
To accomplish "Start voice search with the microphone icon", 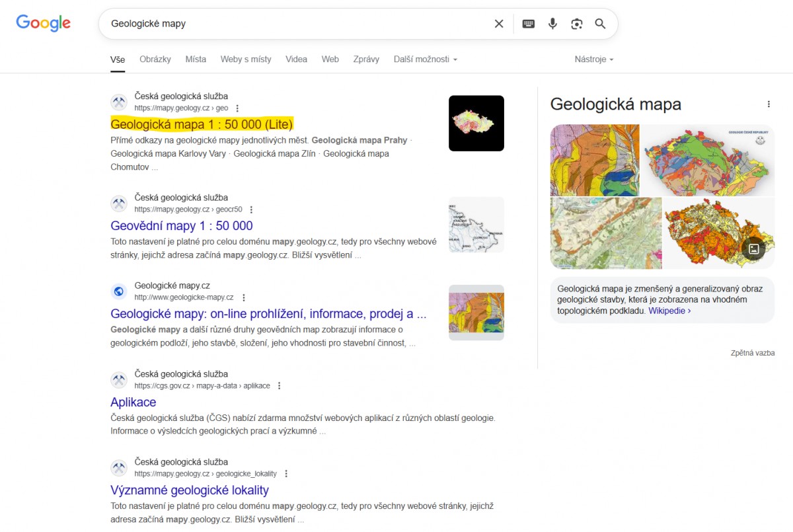I will (x=552, y=24).
